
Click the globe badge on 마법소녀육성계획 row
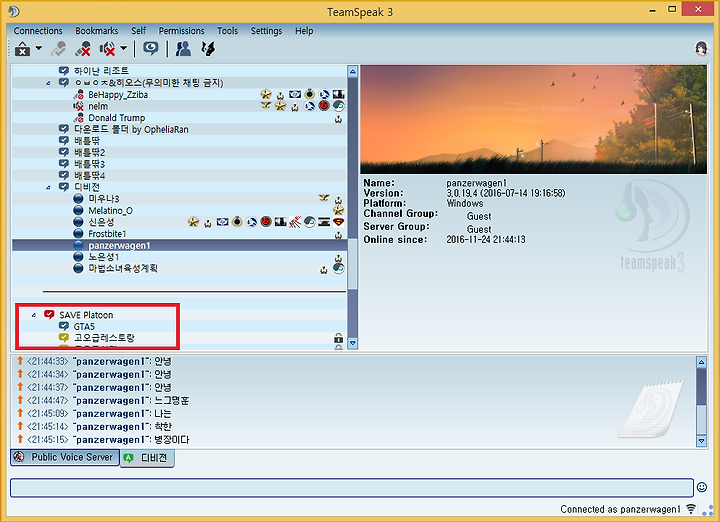[338, 268]
